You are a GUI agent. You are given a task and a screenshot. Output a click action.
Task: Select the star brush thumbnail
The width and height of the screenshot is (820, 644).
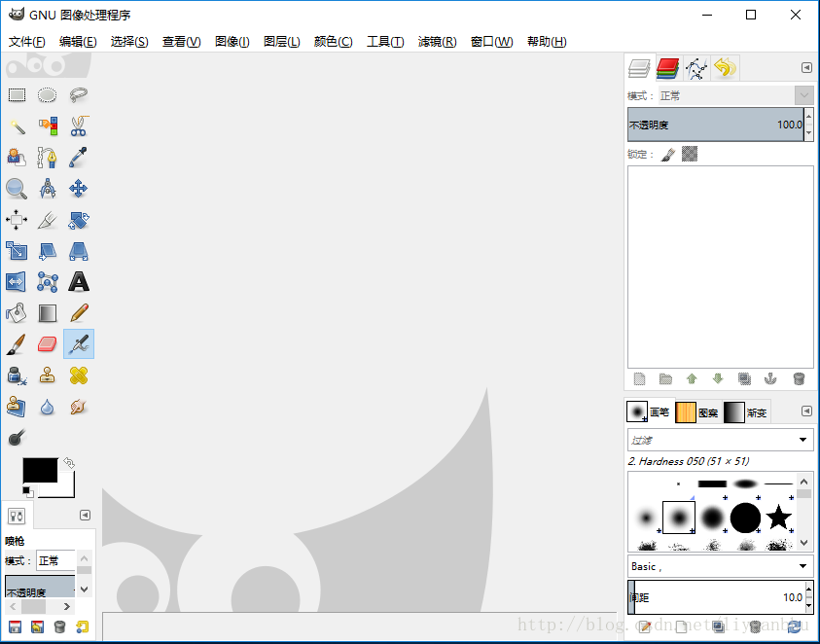[x=778, y=517]
